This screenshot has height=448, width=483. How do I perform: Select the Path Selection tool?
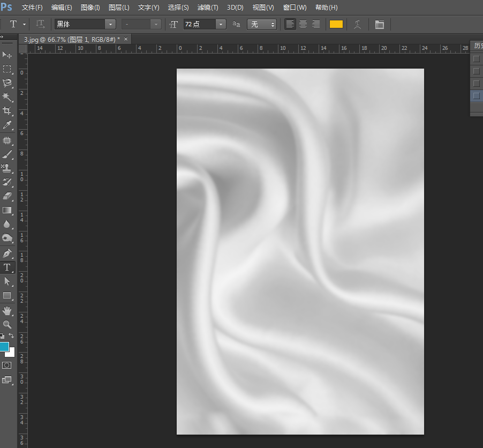(x=7, y=281)
